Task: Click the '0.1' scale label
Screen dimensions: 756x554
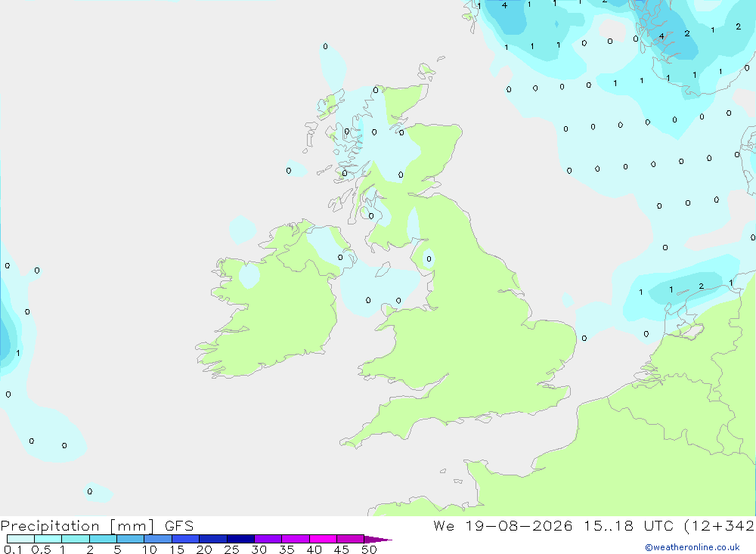Action: tap(13, 549)
